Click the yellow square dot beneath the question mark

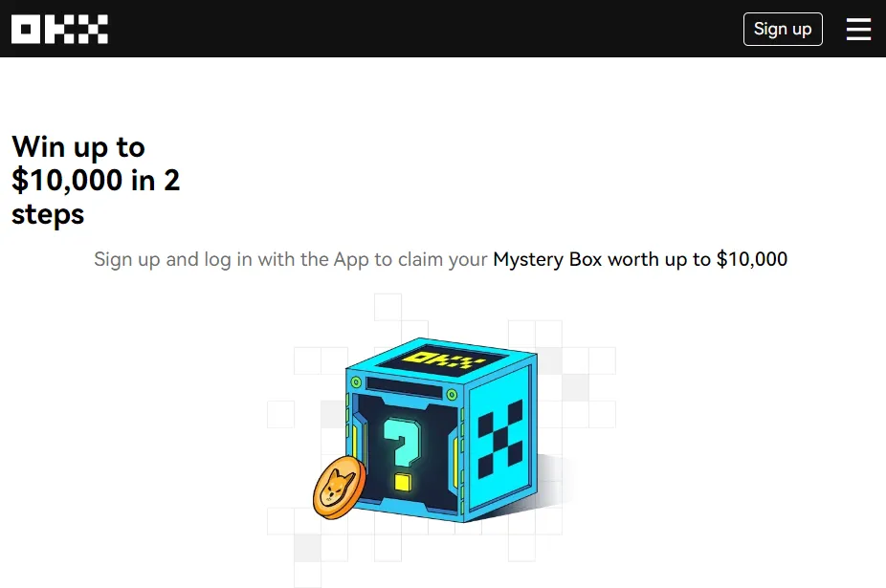[x=402, y=483]
